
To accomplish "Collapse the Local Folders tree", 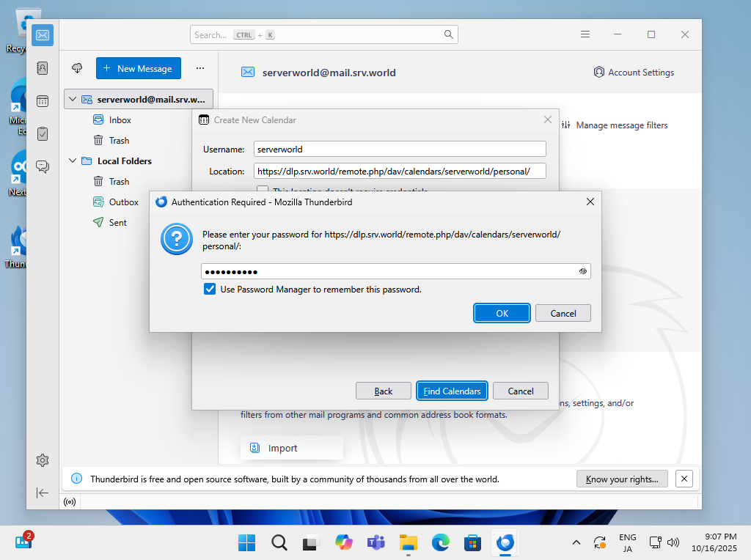I will tap(72, 161).
